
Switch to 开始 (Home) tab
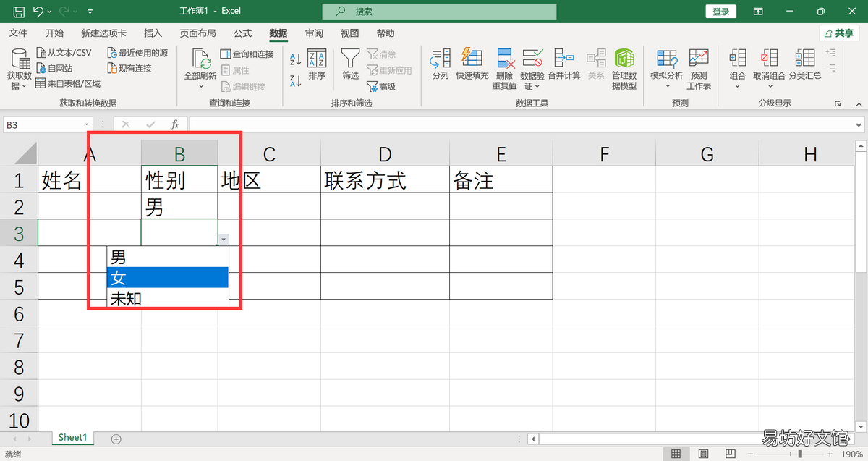[54, 33]
